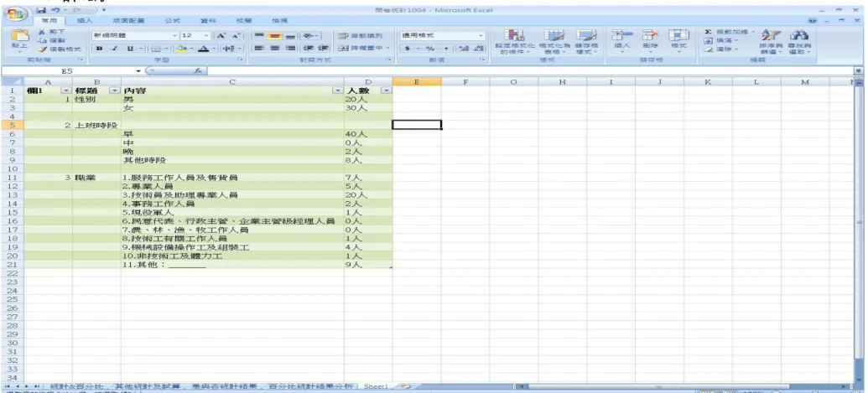Image resolution: width=868 pixels, height=393 pixels.
Task: Increase decimal places
Action: tap(465, 49)
